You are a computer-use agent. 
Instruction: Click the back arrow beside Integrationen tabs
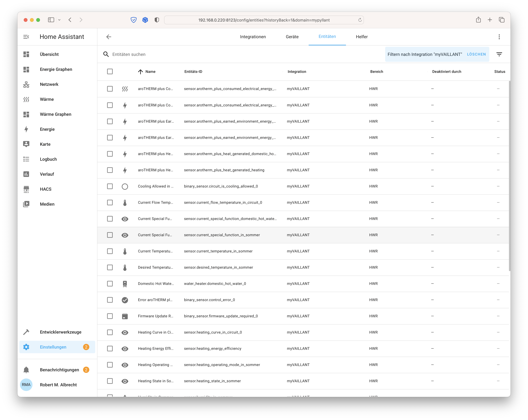[109, 37]
